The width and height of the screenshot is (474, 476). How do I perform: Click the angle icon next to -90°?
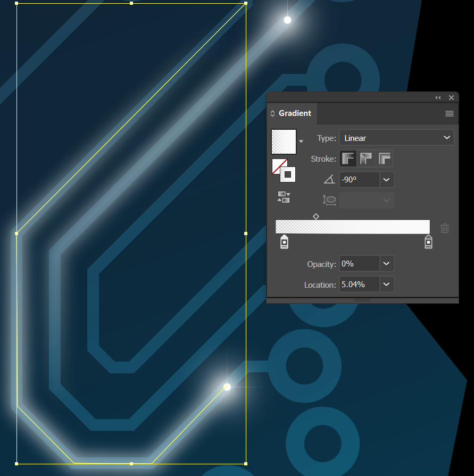point(329,179)
